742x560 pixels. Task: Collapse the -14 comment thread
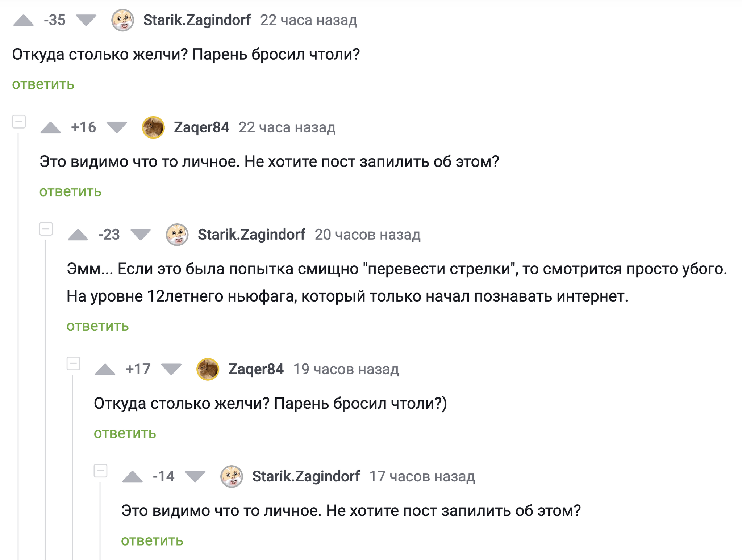101,471
